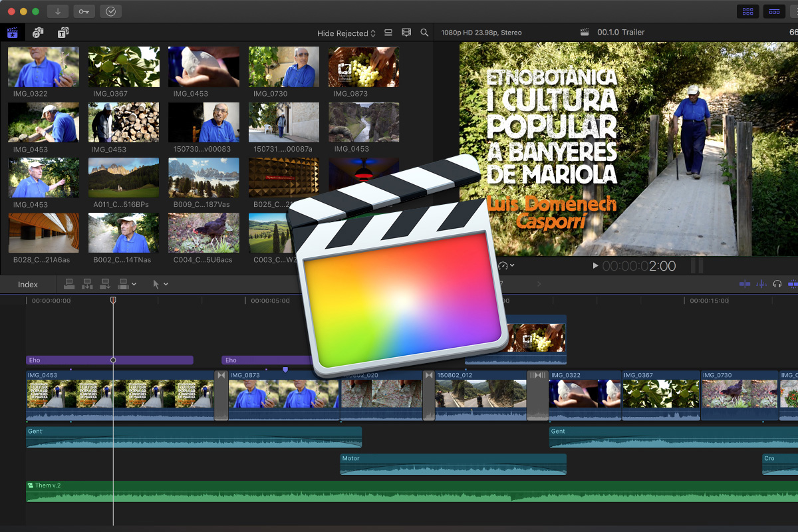Select IMG_0322 thumbnail in browser
Image resolution: width=798 pixels, height=532 pixels.
click(x=43, y=66)
